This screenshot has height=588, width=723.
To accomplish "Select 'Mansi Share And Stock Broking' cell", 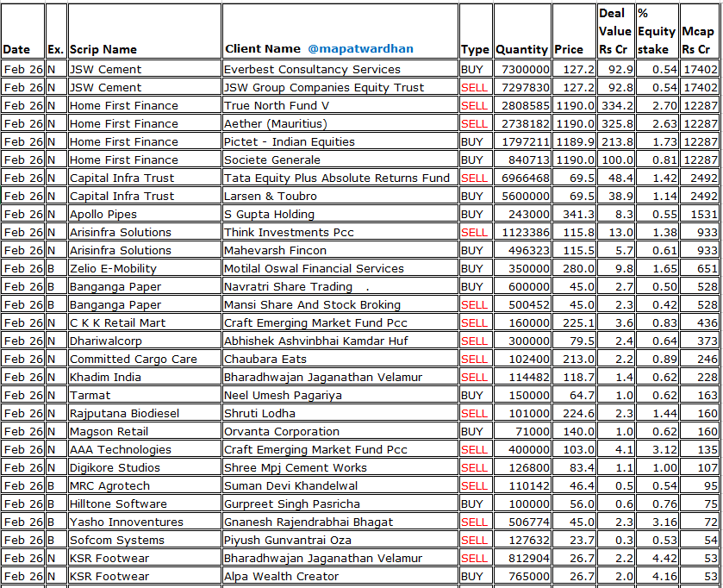I will (x=340, y=304).
